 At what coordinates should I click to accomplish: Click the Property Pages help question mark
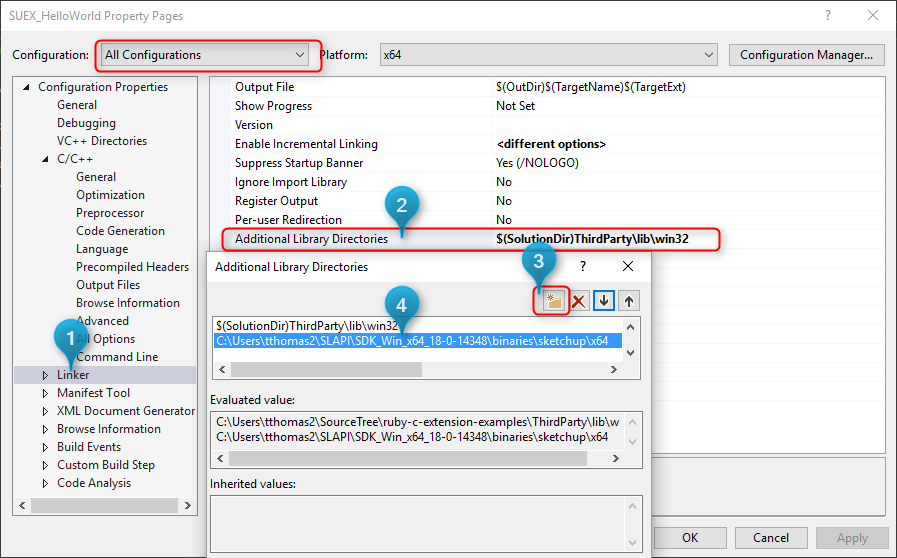pos(827,16)
